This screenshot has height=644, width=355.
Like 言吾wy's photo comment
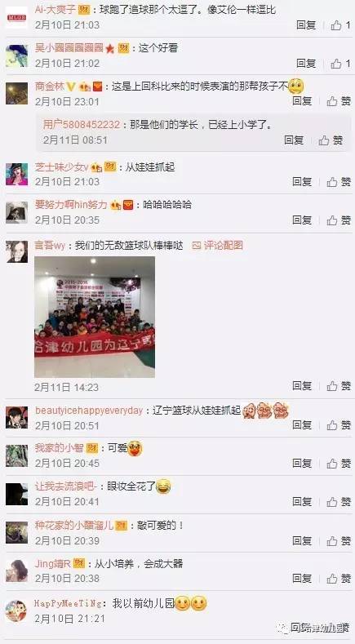pyautogui.click(x=339, y=385)
